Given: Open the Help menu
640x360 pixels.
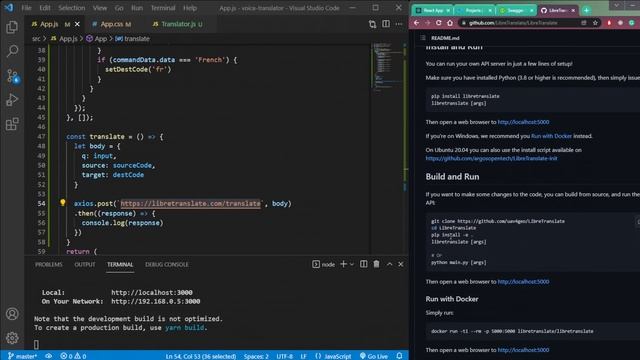Looking at the screenshot, I should [x=190, y=8].
